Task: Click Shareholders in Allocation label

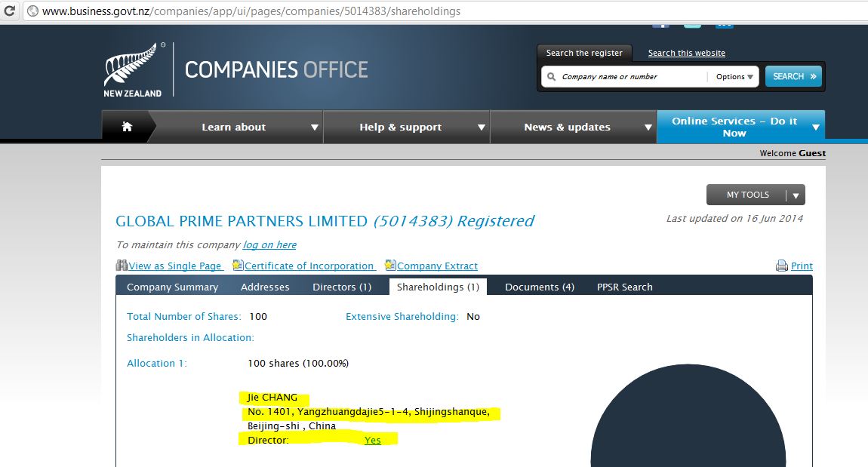Action: (190, 337)
